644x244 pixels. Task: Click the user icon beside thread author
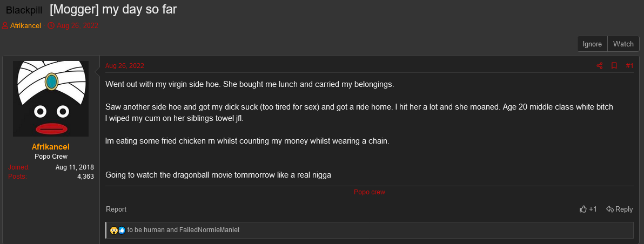[5, 26]
